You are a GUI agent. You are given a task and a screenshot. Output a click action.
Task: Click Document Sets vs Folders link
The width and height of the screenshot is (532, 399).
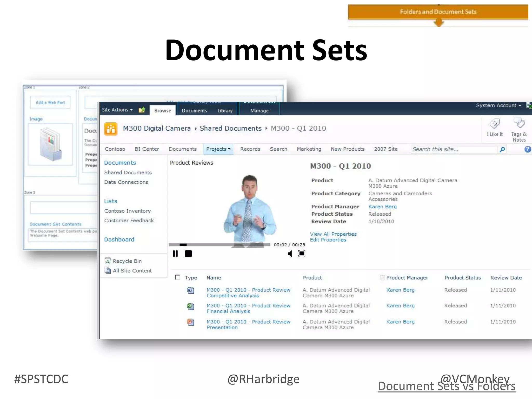(447, 386)
